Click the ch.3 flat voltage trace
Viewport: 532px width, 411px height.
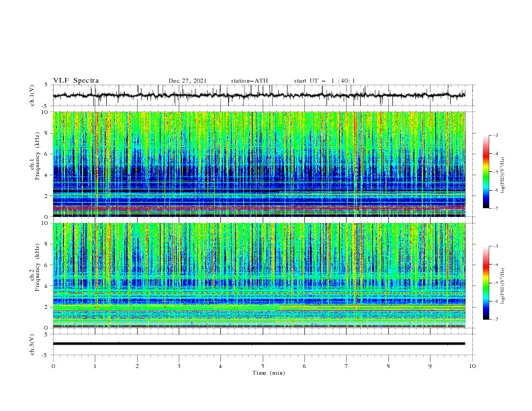[259, 344]
